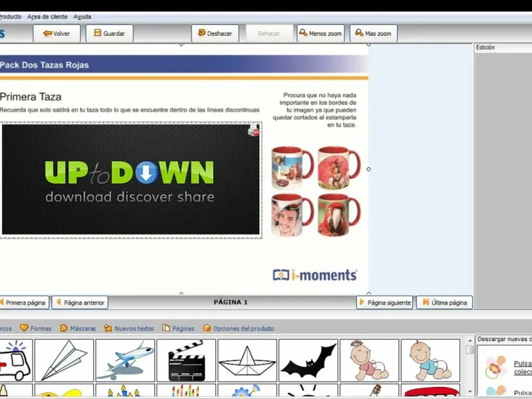
Task: Go to Página anterior
Action: coord(80,303)
